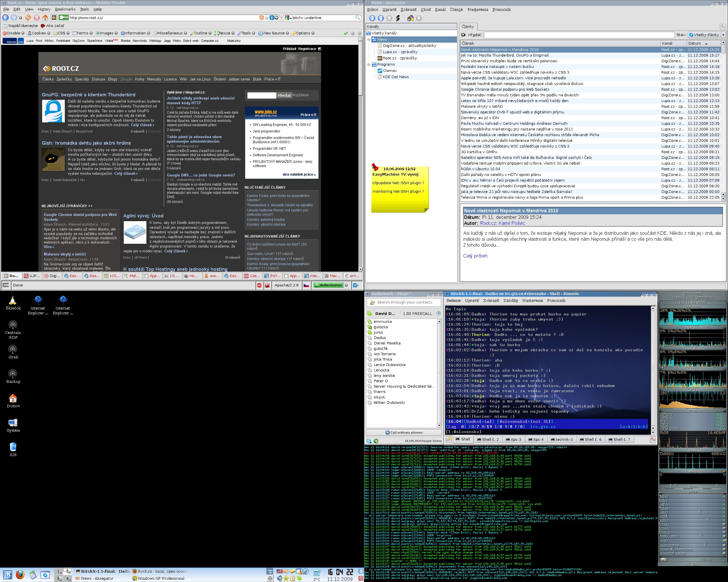Viewport: 728px width, 582px height.
Task: Click the volume speaker tray icon
Action: click(x=279, y=578)
